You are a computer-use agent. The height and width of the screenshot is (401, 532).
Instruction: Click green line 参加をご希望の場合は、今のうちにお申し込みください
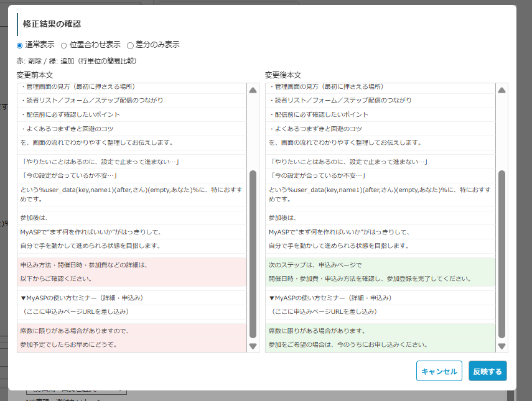(x=347, y=344)
